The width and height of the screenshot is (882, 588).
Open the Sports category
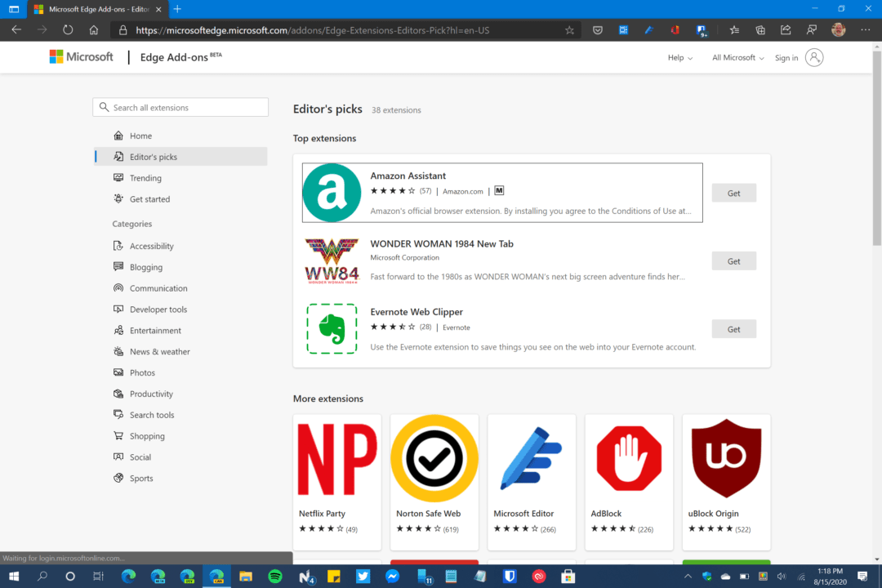140,478
